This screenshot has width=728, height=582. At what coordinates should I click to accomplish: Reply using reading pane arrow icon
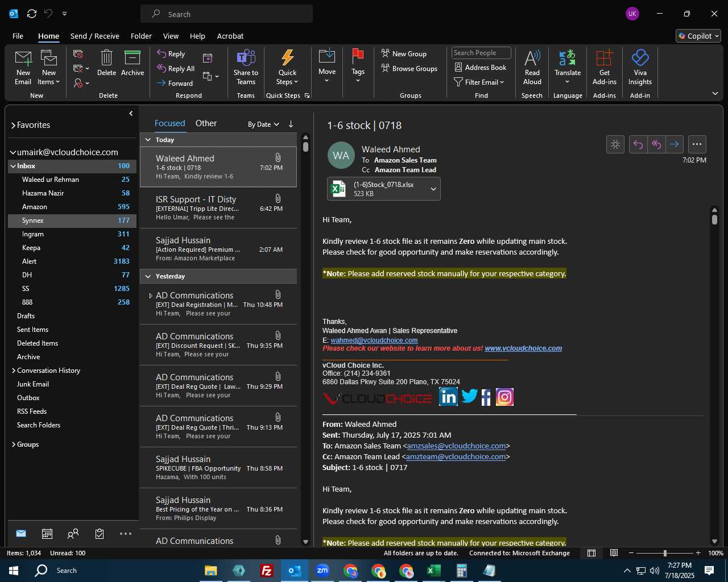[638, 144]
